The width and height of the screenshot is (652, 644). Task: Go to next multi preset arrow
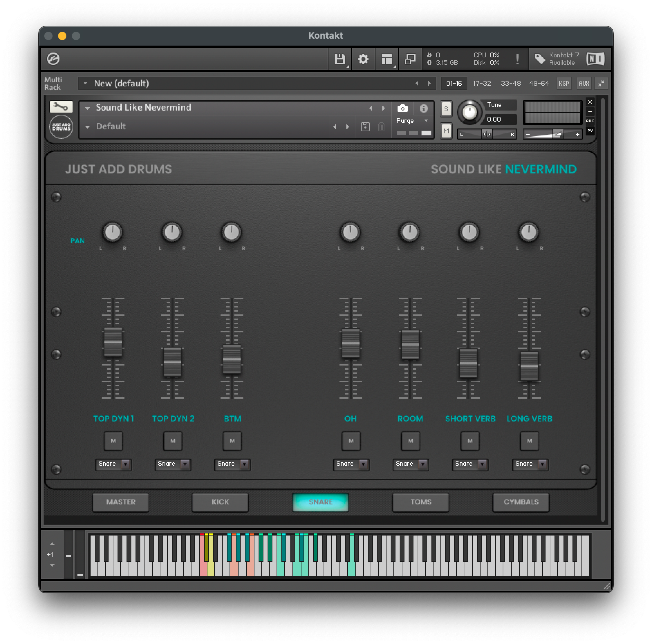(x=429, y=83)
